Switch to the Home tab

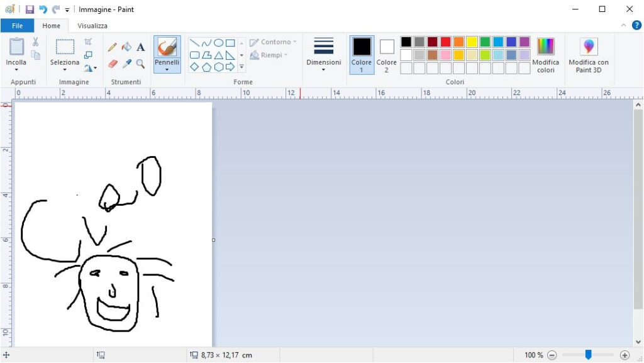(52, 25)
